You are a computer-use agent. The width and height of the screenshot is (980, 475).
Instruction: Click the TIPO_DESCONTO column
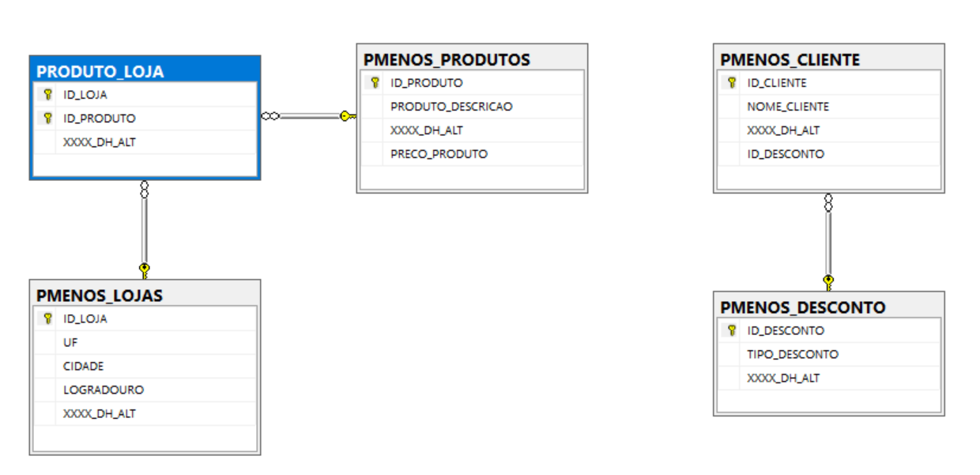[793, 355]
